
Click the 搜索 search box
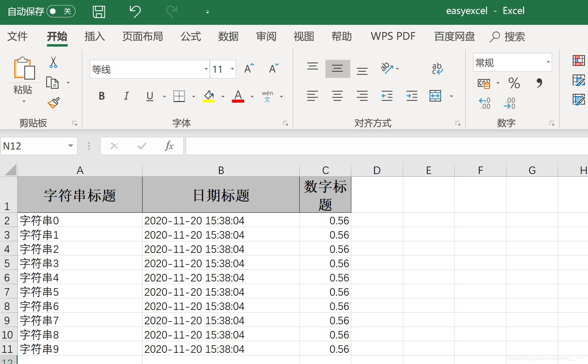(507, 36)
